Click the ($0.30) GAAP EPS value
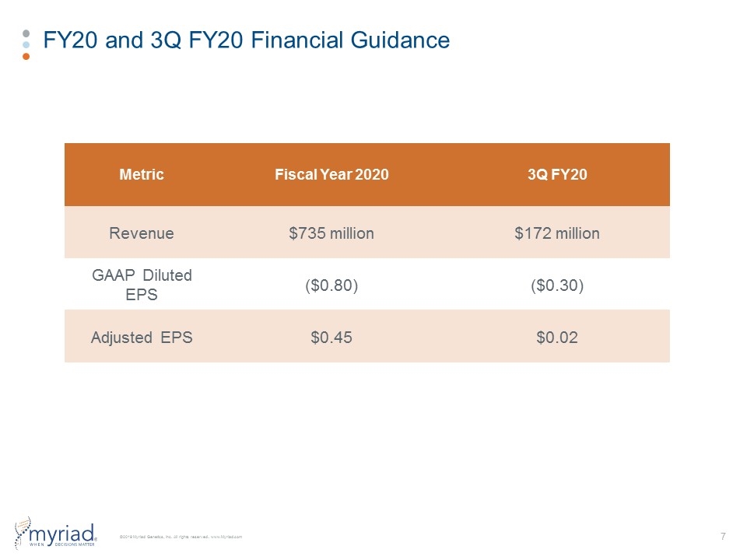This screenshot has height=560, width=747. pos(557,285)
